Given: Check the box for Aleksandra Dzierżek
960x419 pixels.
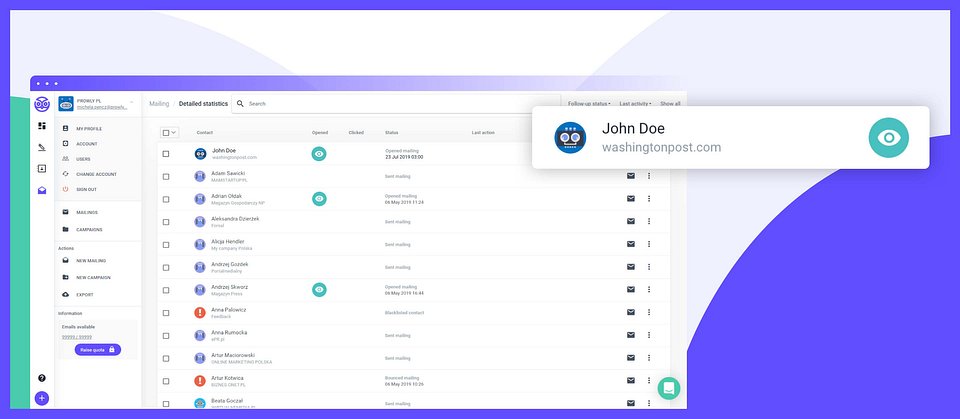Looking at the screenshot, I should (166, 222).
